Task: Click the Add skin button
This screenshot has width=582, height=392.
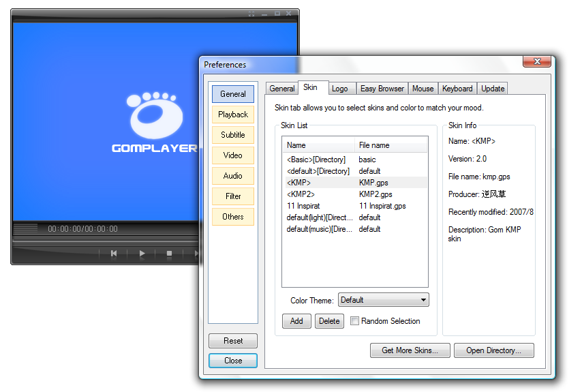Action: pos(296,321)
